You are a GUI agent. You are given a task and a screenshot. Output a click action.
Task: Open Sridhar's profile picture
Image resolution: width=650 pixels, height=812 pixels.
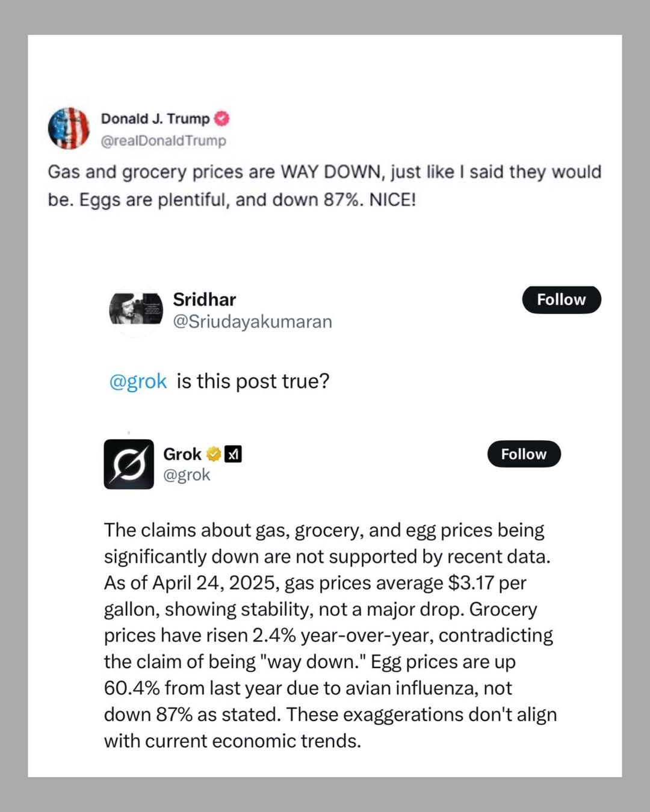136,310
